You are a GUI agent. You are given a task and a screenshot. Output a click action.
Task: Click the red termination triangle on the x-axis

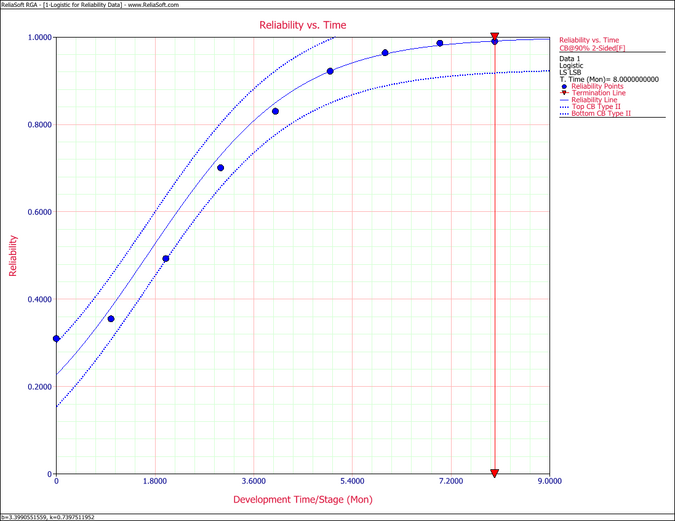(495, 473)
